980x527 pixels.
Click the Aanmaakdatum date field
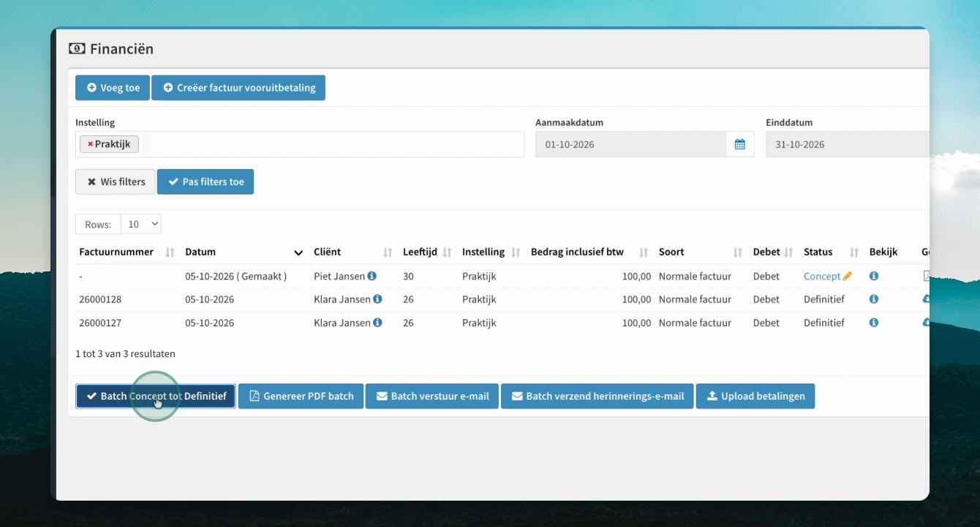point(630,144)
